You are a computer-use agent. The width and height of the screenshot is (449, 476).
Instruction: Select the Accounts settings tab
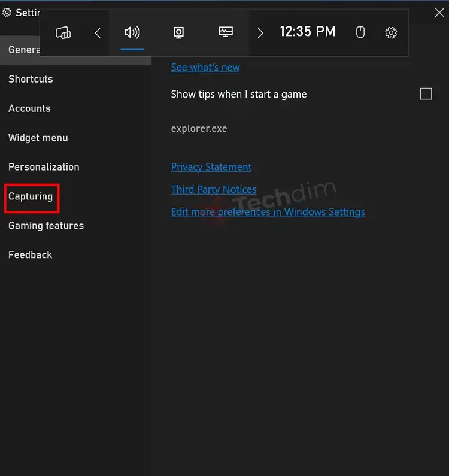[x=29, y=108]
